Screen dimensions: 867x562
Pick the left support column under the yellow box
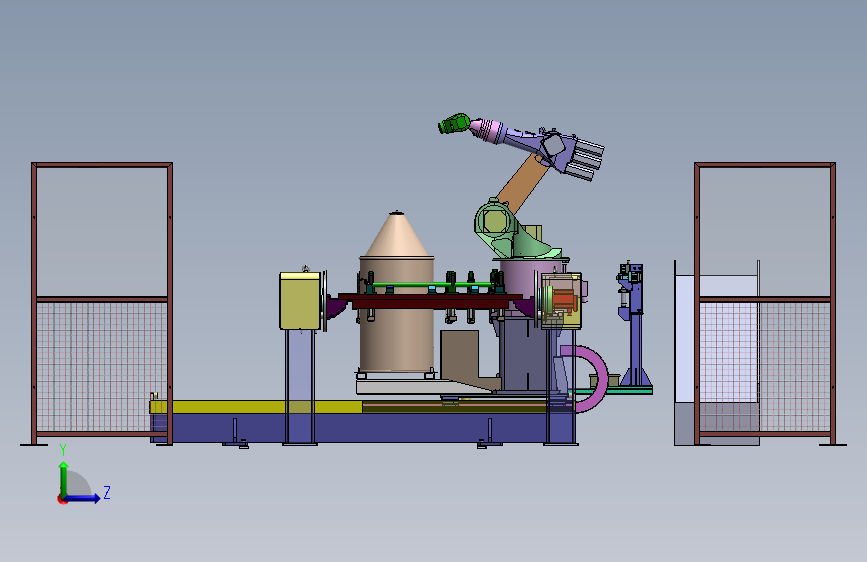(x=300, y=387)
